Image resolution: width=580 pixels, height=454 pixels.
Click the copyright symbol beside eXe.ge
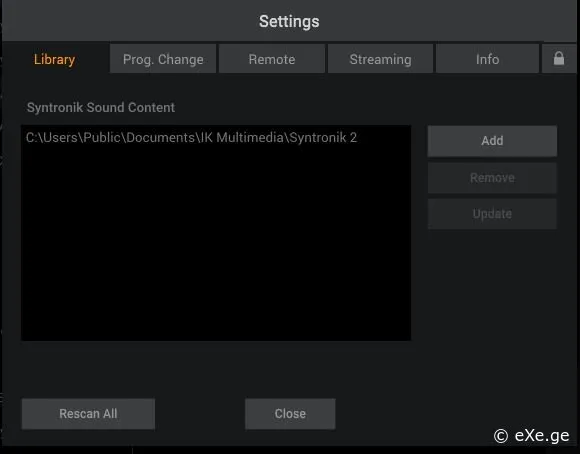(501, 436)
